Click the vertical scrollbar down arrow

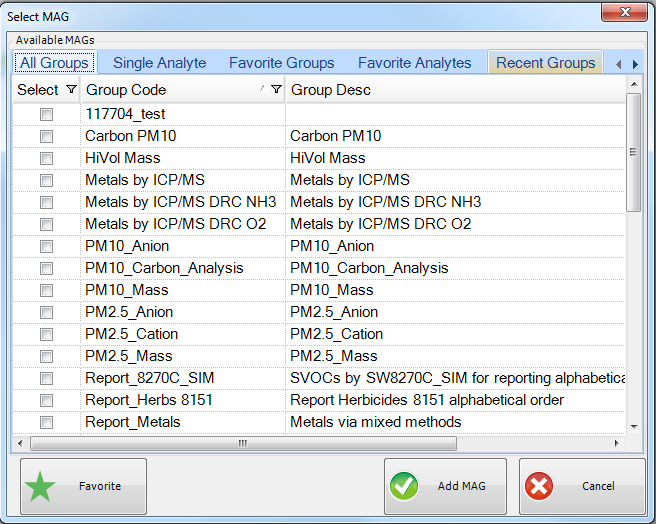[x=633, y=426]
